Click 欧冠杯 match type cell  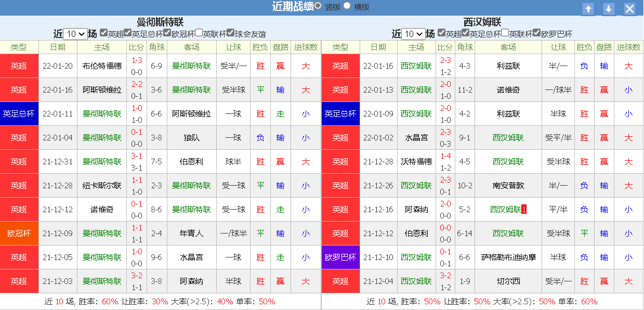tap(19, 234)
